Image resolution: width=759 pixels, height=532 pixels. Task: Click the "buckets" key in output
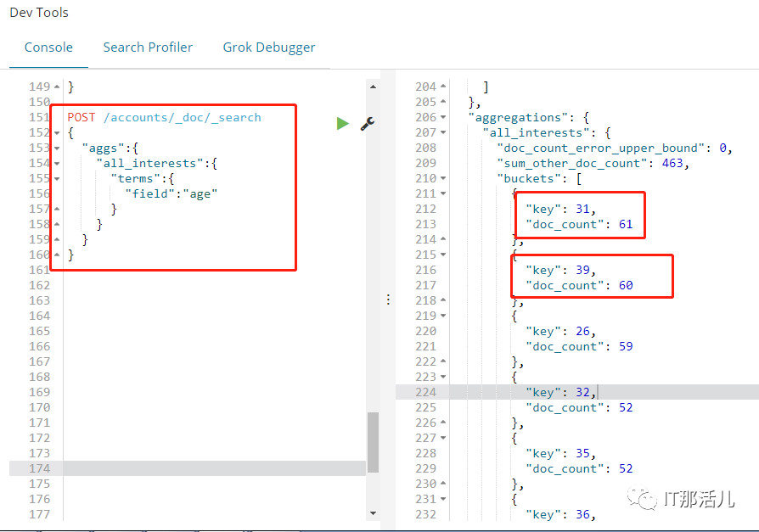[529, 178]
